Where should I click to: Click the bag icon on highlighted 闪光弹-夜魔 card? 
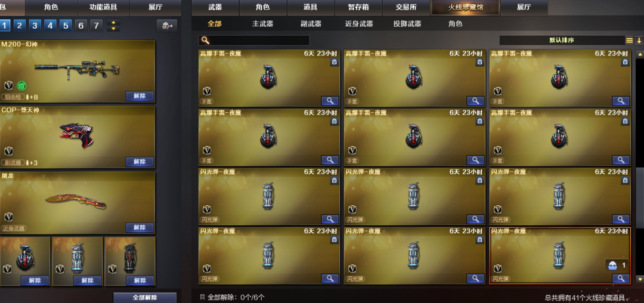[612, 265]
